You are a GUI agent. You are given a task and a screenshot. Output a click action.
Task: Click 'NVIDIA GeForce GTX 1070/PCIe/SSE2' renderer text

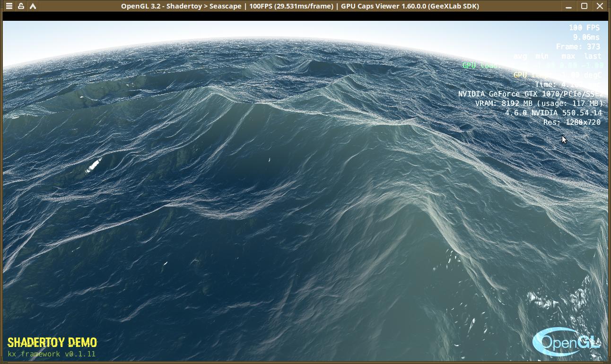tap(531, 94)
